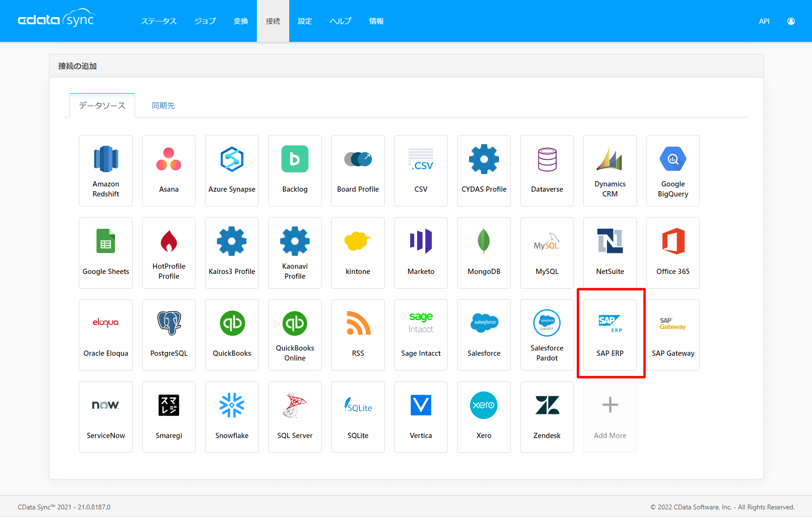812x517 pixels.
Task: Open the QuickBooks Online connector
Action: pyautogui.click(x=295, y=335)
